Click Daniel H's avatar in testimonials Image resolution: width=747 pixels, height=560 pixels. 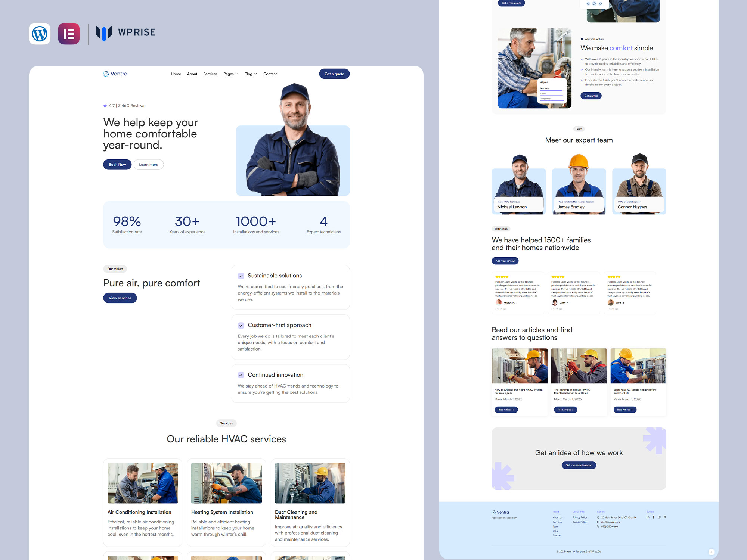pyautogui.click(x=555, y=302)
